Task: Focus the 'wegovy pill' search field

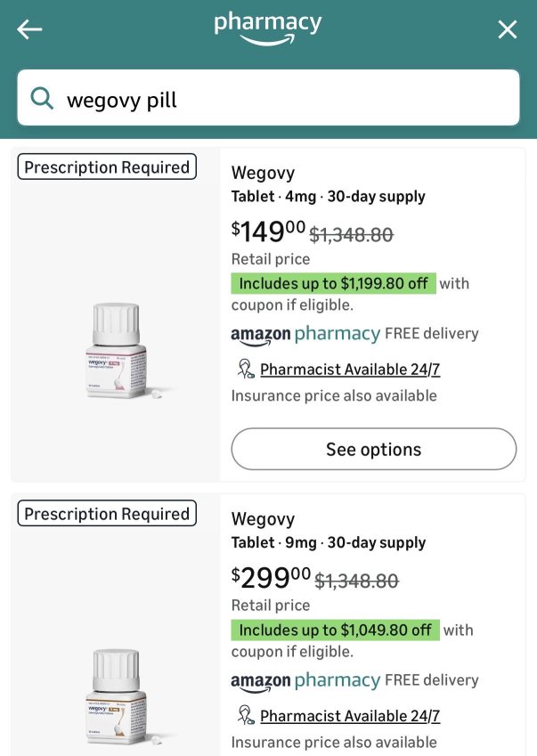Action: click(269, 98)
